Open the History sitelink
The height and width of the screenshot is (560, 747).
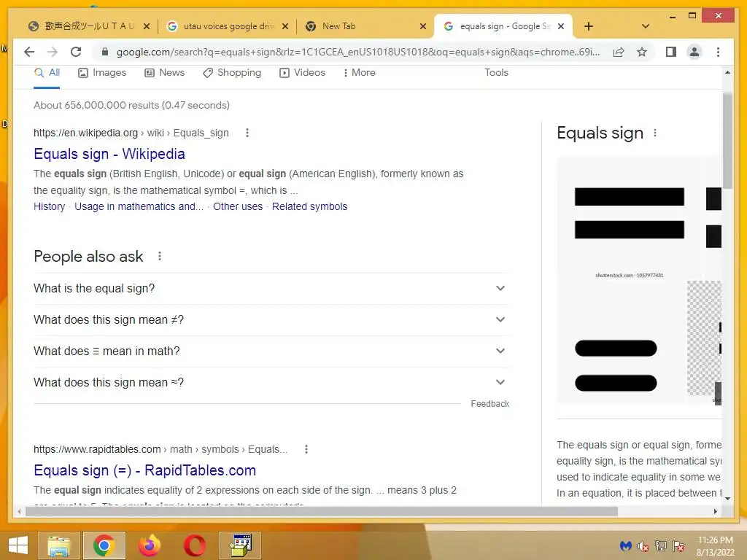coord(49,206)
